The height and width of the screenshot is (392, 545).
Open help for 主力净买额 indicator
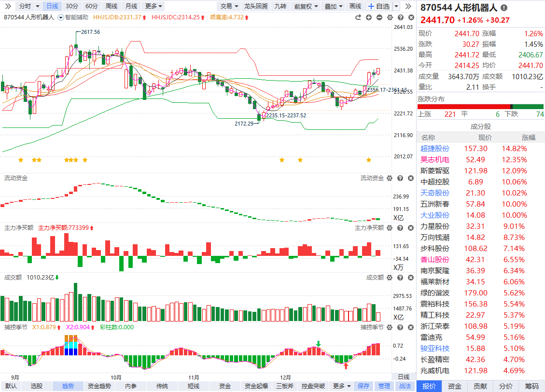point(400,227)
